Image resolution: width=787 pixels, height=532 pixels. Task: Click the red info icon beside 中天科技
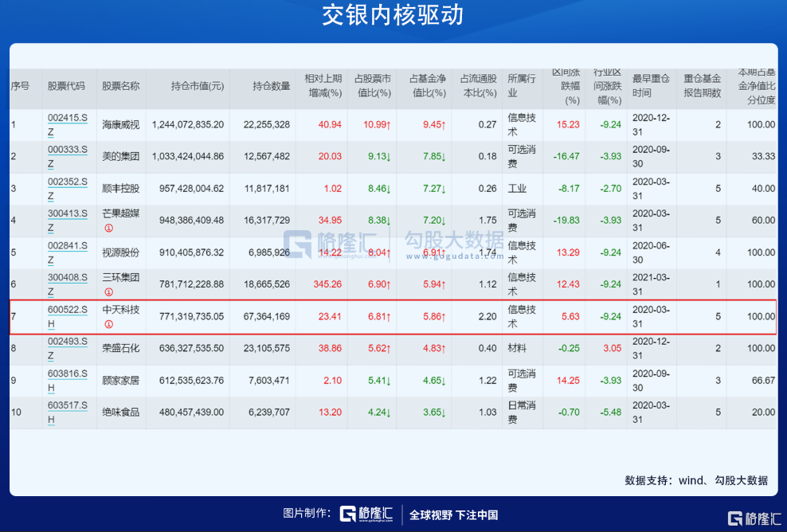click(x=108, y=325)
